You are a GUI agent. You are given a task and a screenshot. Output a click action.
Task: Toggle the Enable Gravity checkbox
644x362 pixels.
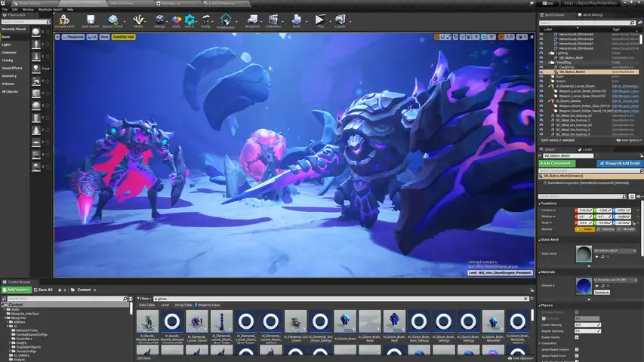[x=578, y=336]
